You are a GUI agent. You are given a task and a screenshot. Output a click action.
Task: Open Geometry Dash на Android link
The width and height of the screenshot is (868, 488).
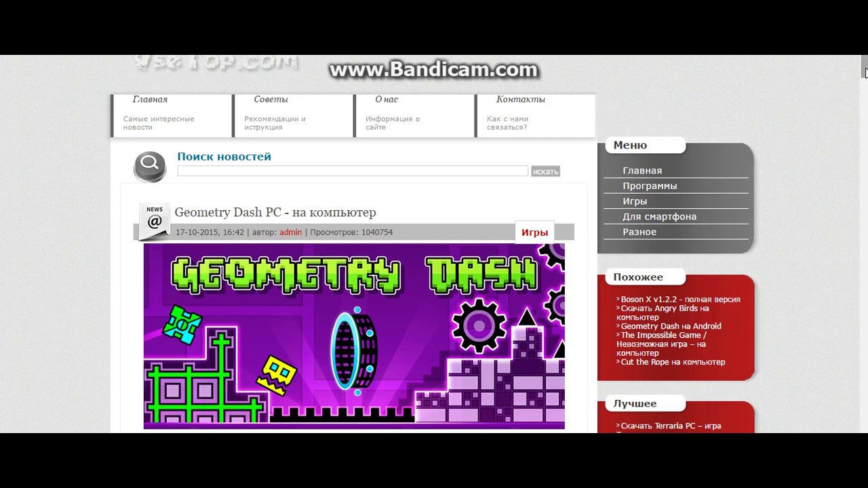click(x=671, y=326)
